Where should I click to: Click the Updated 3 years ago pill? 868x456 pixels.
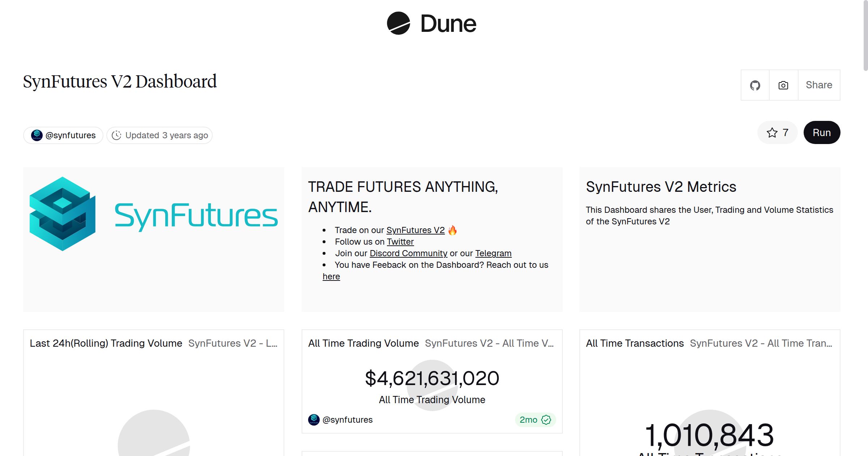point(159,135)
